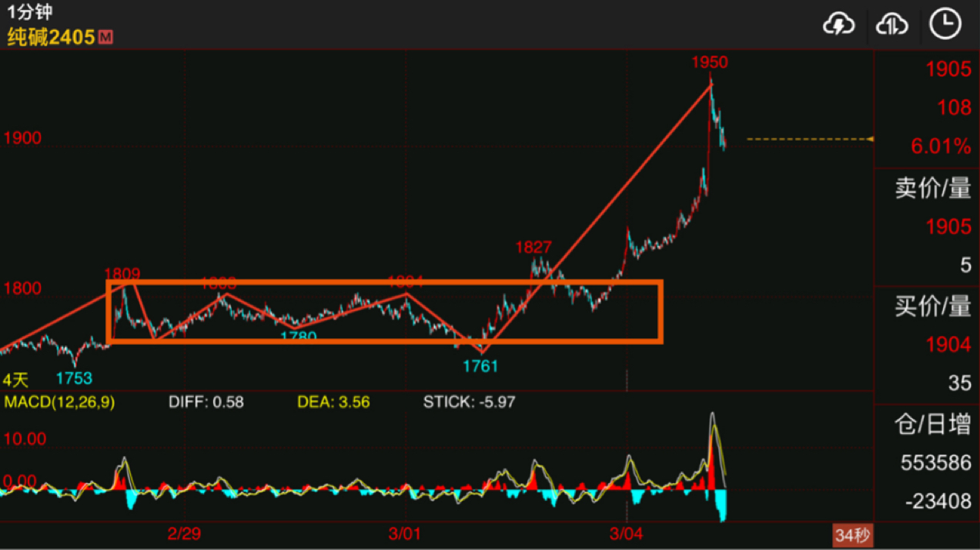Tap the lightning cloud icon
The height and width of the screenshot is (550, 980).
[x=838, y=25]
